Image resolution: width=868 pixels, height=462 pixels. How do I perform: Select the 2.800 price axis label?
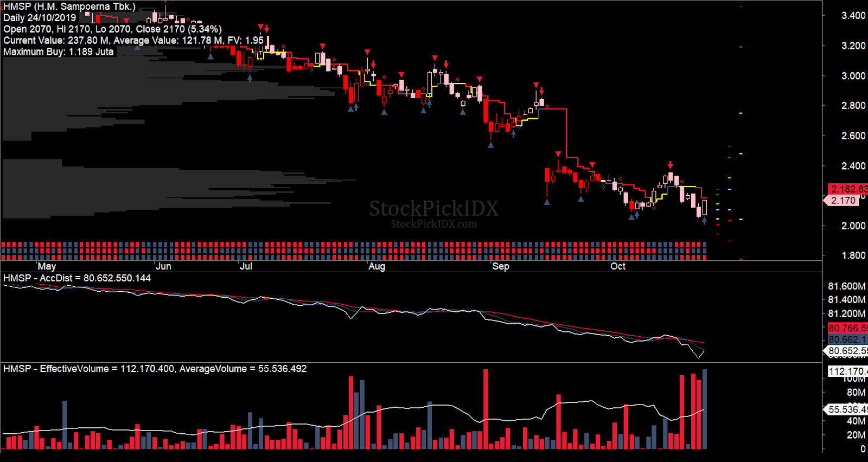pos(853,106)
